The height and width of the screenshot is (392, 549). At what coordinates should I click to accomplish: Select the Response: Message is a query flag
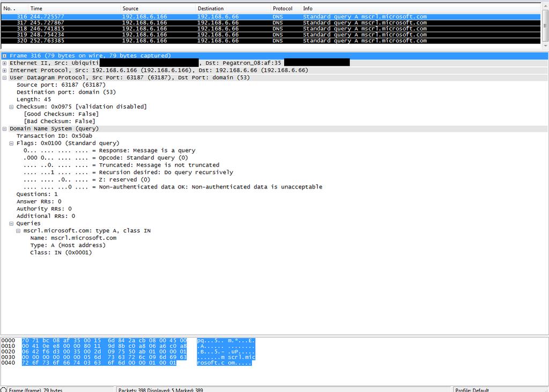point(109,150)
